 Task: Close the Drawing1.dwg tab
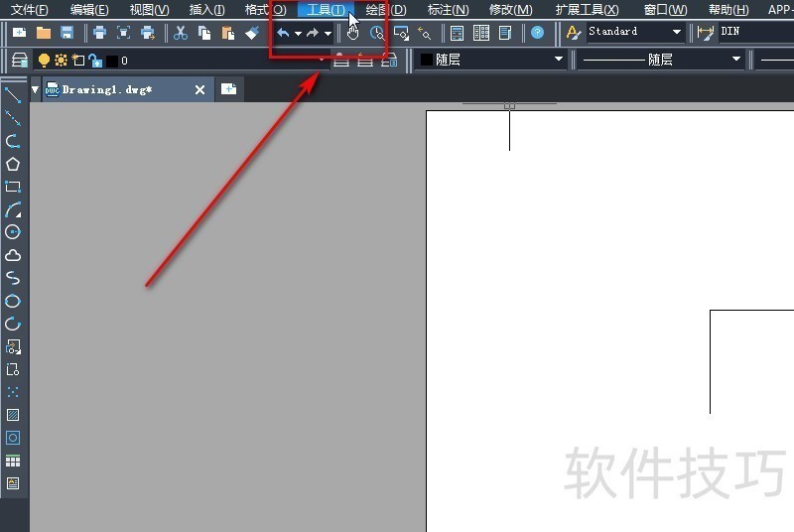[x=199, y=89]
